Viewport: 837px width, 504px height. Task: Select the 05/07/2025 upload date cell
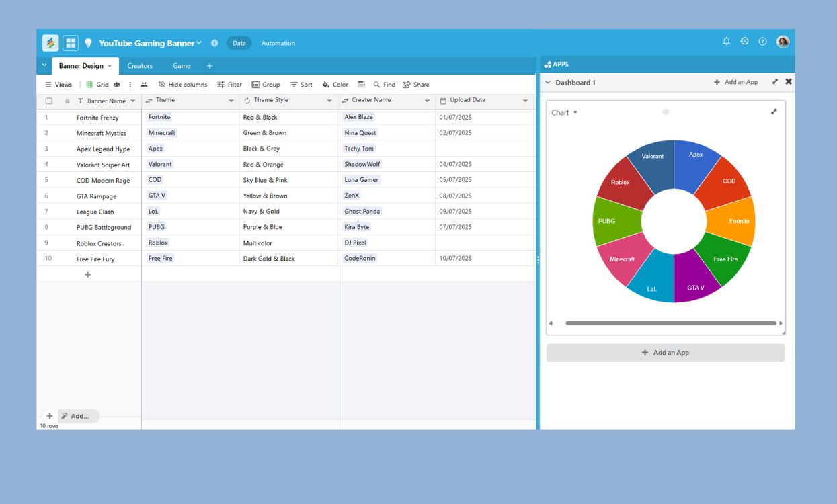(x=485, y=180)
